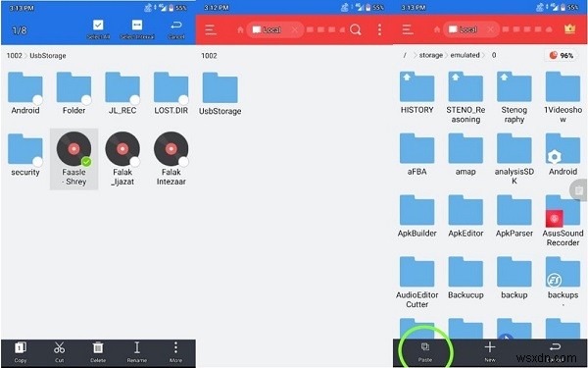The width and height of the screenshot is (588, 368).
Task: Tap the search magnifier in the middle screen
Action: click(355, 29)
